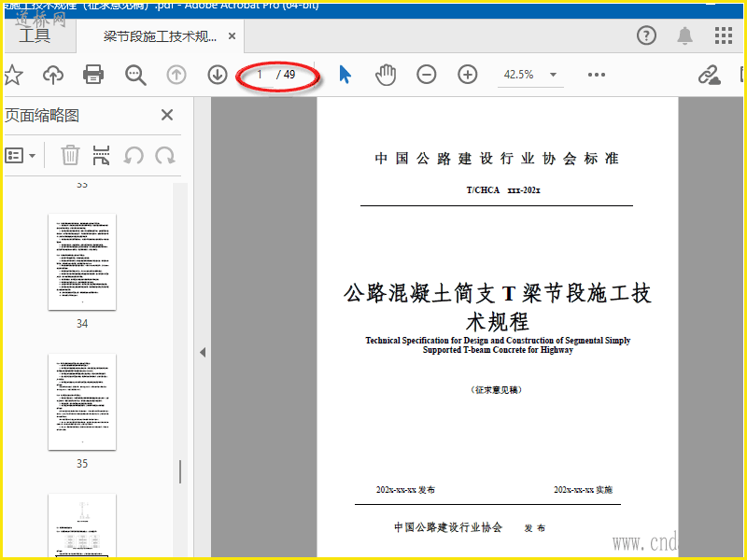Open the 工具 tab

coord(35,35)
